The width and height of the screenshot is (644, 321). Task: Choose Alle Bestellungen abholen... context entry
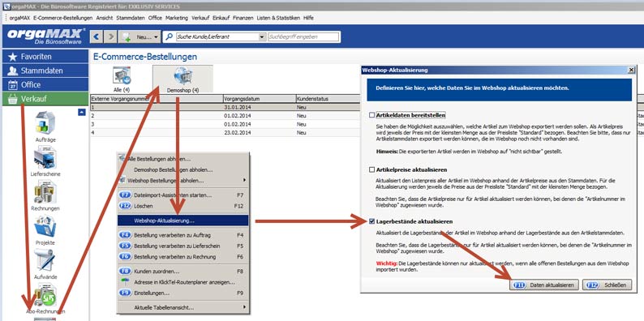click(183, 159)
